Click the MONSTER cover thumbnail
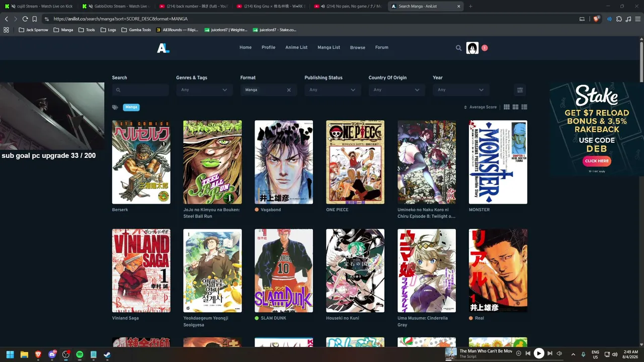The width and height of the screenshot is (644, 362). (x=498, y=162)
